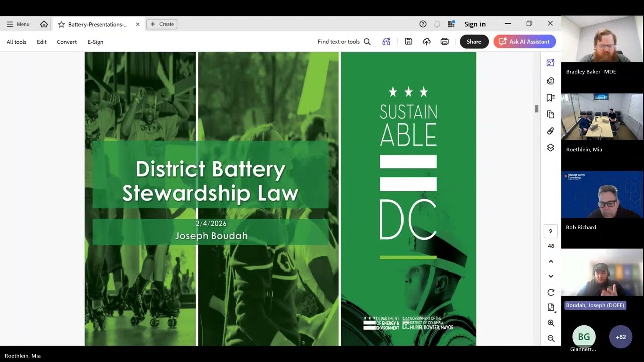Open the Adobe apps grid icon
Image resolution: width=644 pixels, height=362 pixels.
pyautogui.click(x=451, y=24)
